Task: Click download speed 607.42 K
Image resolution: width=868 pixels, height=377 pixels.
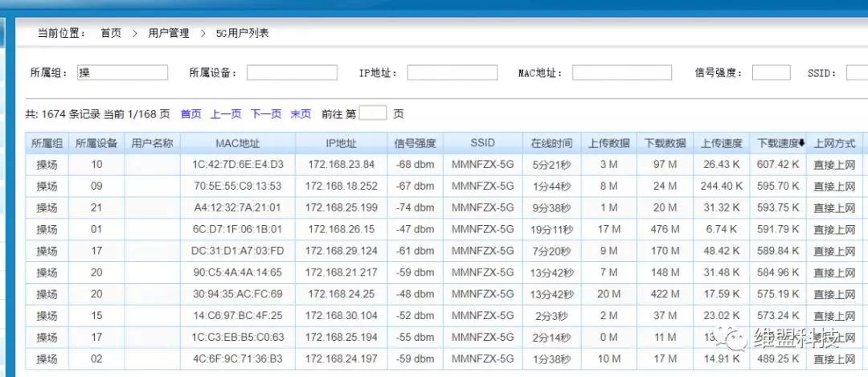Action: pos(778,165)
